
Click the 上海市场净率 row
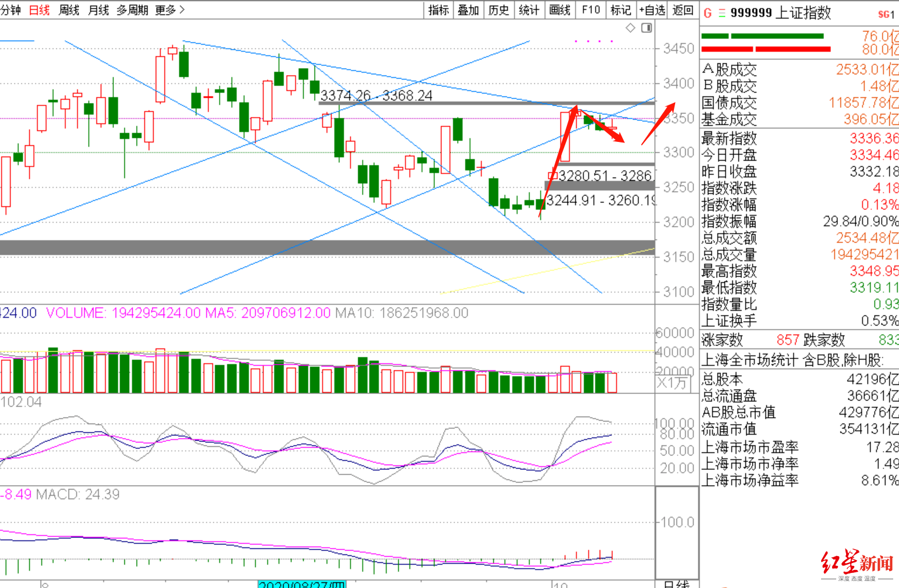tap(800, 464)
